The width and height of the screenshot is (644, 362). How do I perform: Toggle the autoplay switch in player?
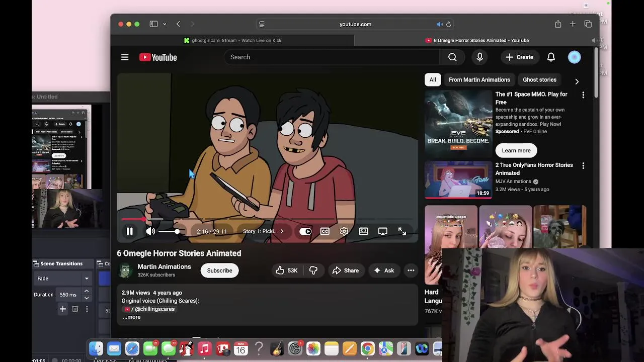(x=305, y=231)
